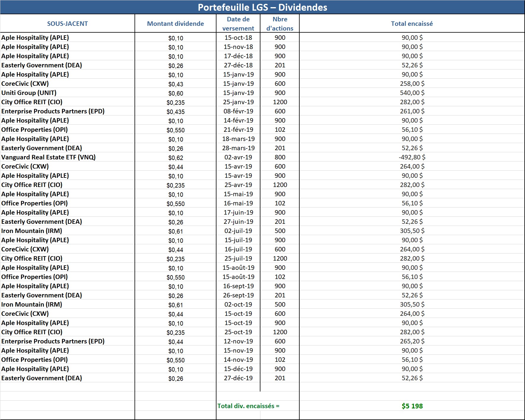
Task: Select the SOUS-JACENT column header
Action: point(67,24)
